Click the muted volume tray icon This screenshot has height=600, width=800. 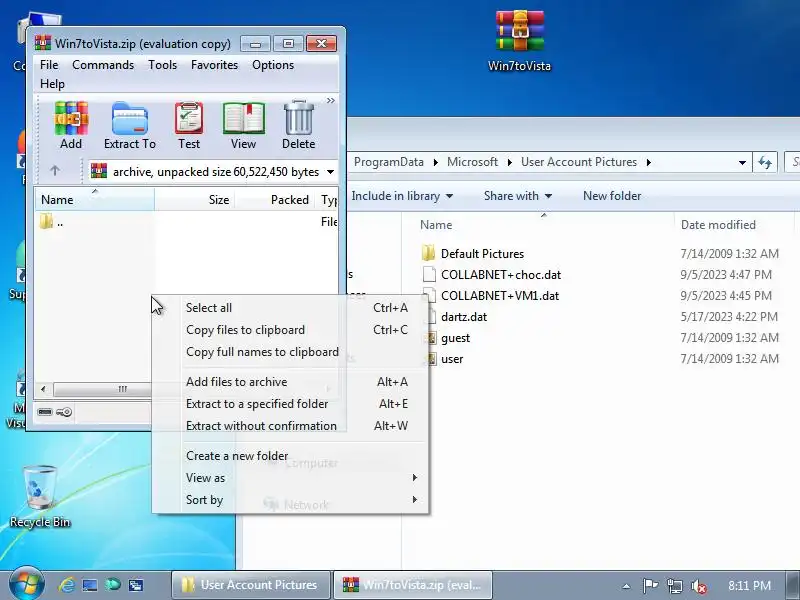(698, 586)
